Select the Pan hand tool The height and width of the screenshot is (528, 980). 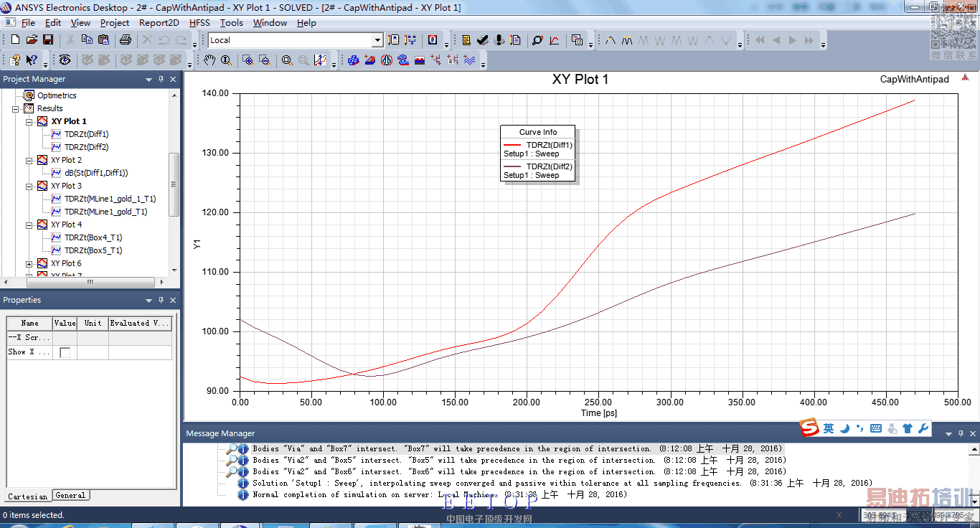pyautogui.click(x=209, y=61)
